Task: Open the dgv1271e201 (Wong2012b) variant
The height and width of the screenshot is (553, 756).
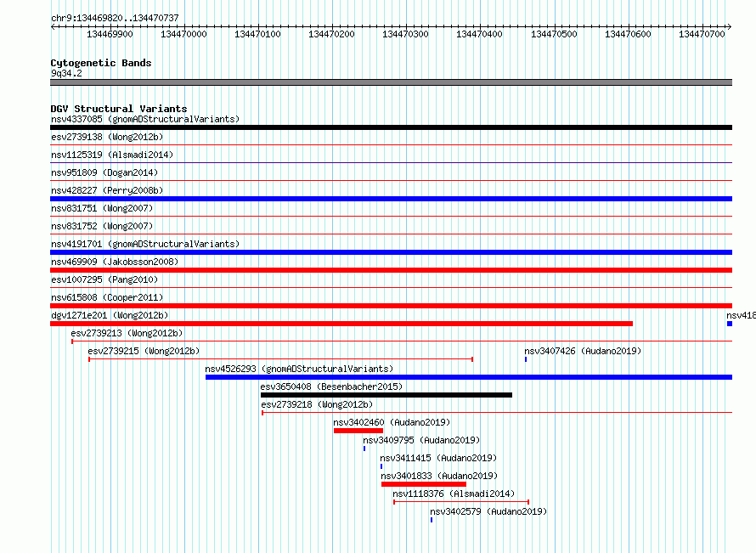Action: point(110,315)
